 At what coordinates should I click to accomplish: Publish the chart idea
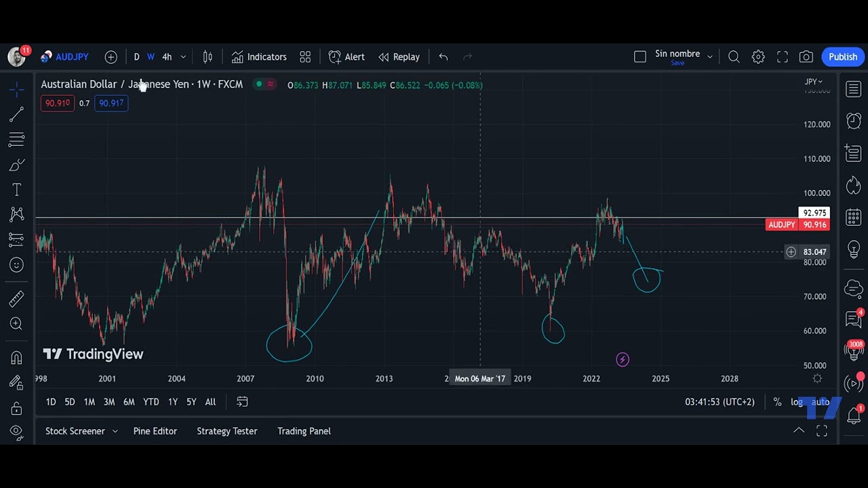pos(843,57)
